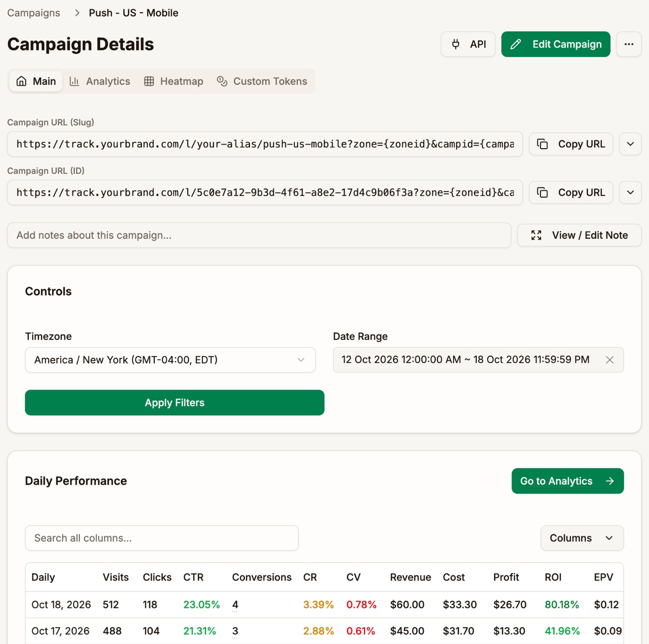Click the Date Range field
This screenshot has height=644, width=649.
478,360
